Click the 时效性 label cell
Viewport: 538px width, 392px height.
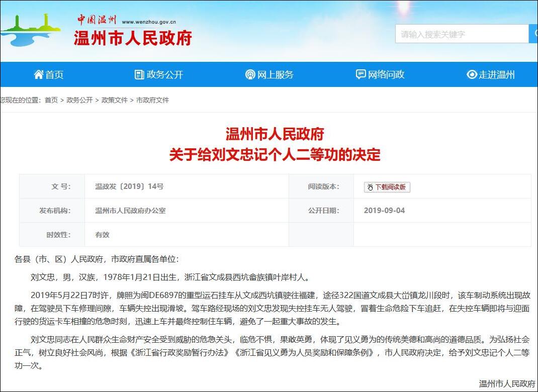52,235
